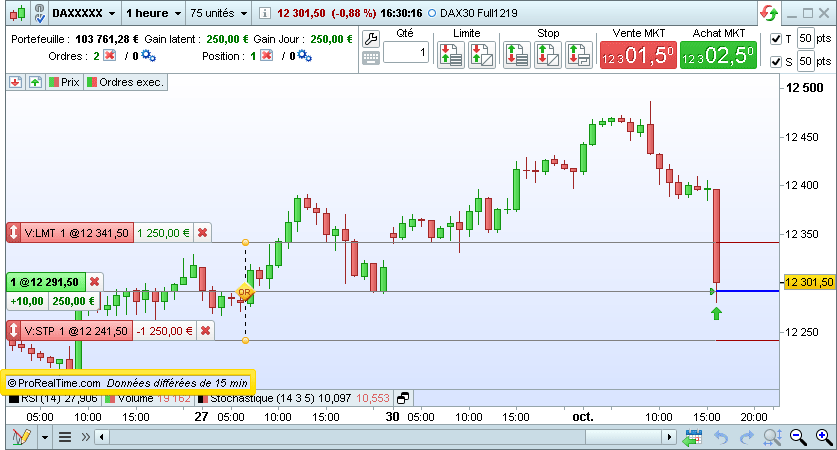Image resolution: width=837 pixels, height=450 pixels.
Task: Click the scrollbar left arrow
Action: coord(102,438)
